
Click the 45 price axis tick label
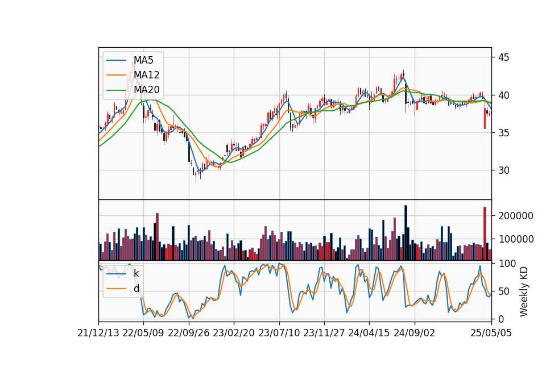(503, 57)
